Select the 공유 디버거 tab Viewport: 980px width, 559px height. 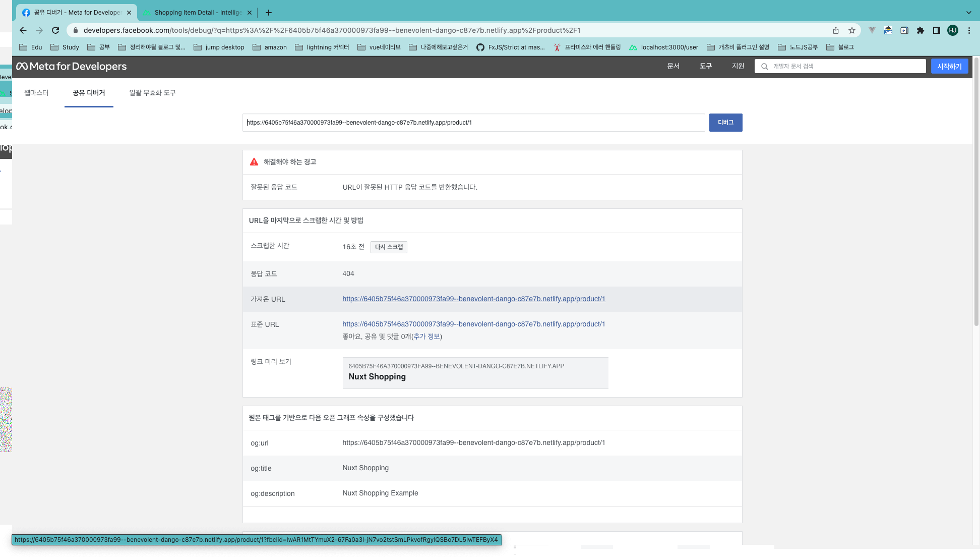[89, 93]
